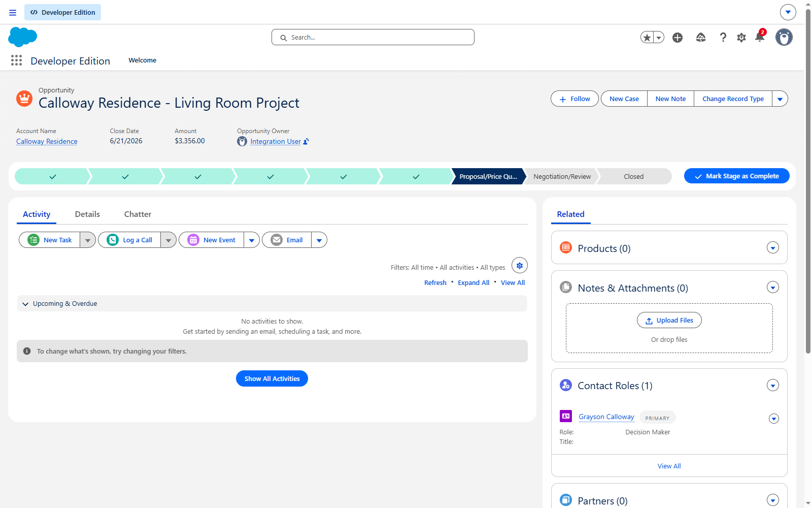Open the Contact Roles actions dropdown
The height and width of the screenshot is (508, 812).
point(773,386)
